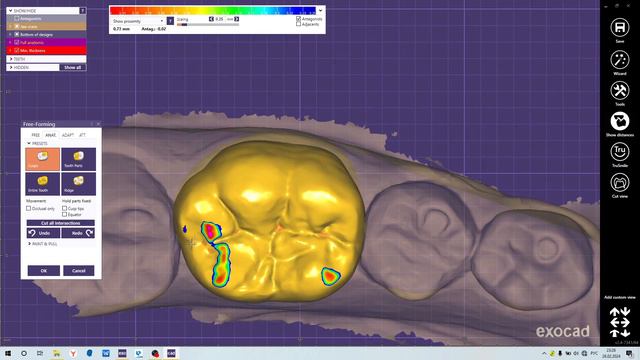Click the Add custom view arrows icon

click(620, 322)
